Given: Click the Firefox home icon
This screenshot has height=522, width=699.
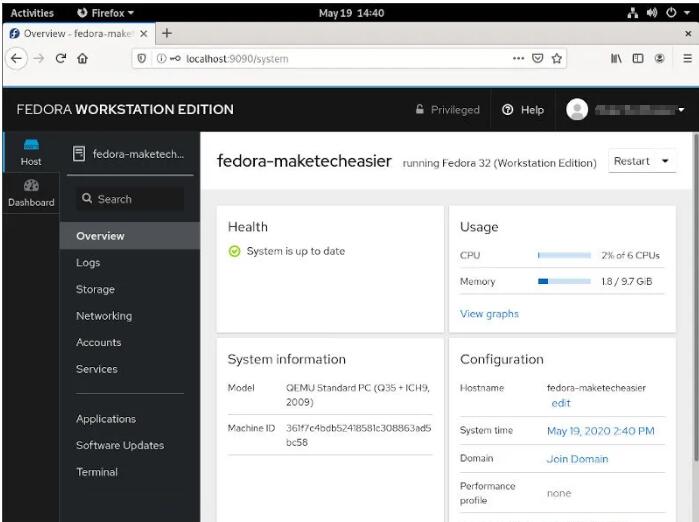Looking at the screenshot, I should click(84, 59).
